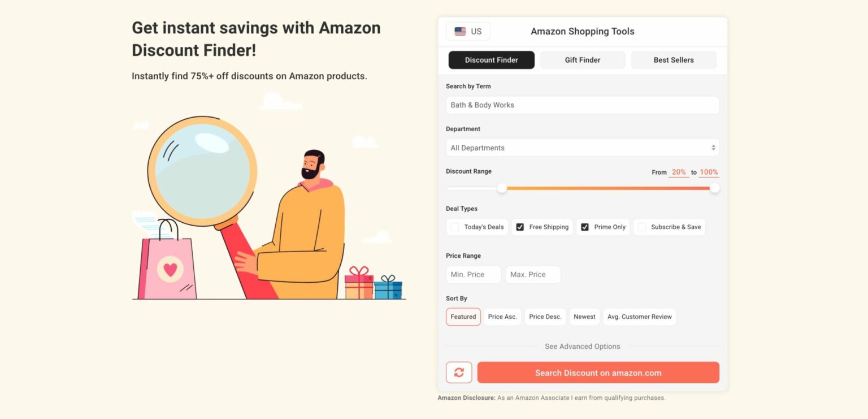Click the red gift box illustration

coord(359,283)
